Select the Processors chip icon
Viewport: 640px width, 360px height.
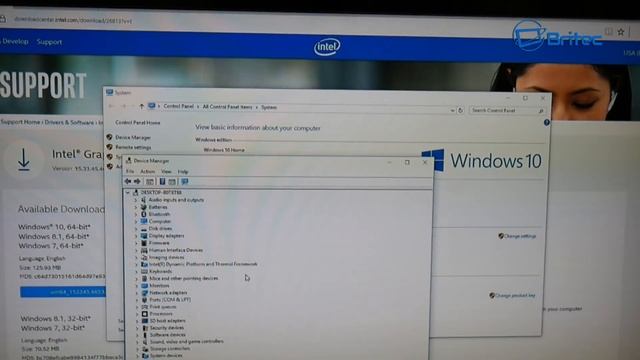click(x=145, y=314)
